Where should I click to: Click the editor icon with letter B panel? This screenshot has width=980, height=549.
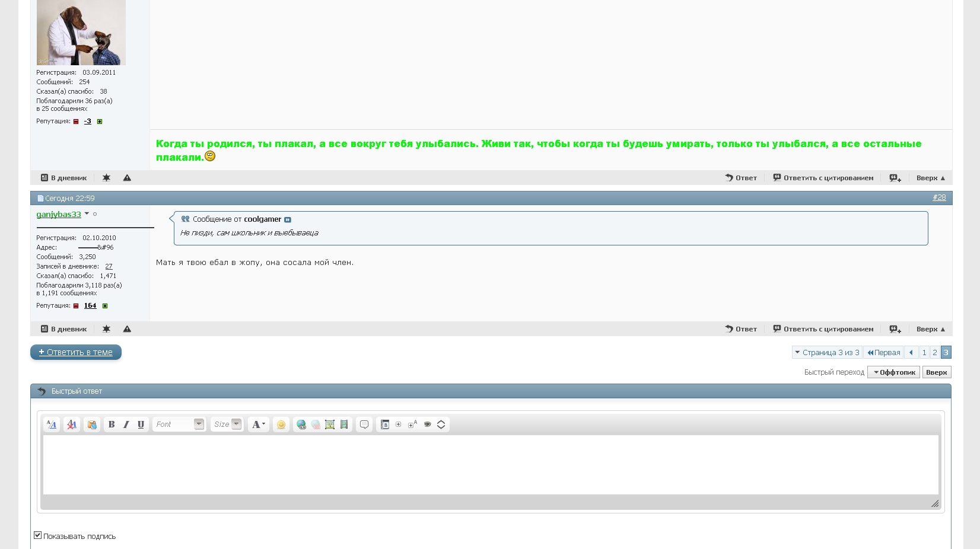coord(384,424)
